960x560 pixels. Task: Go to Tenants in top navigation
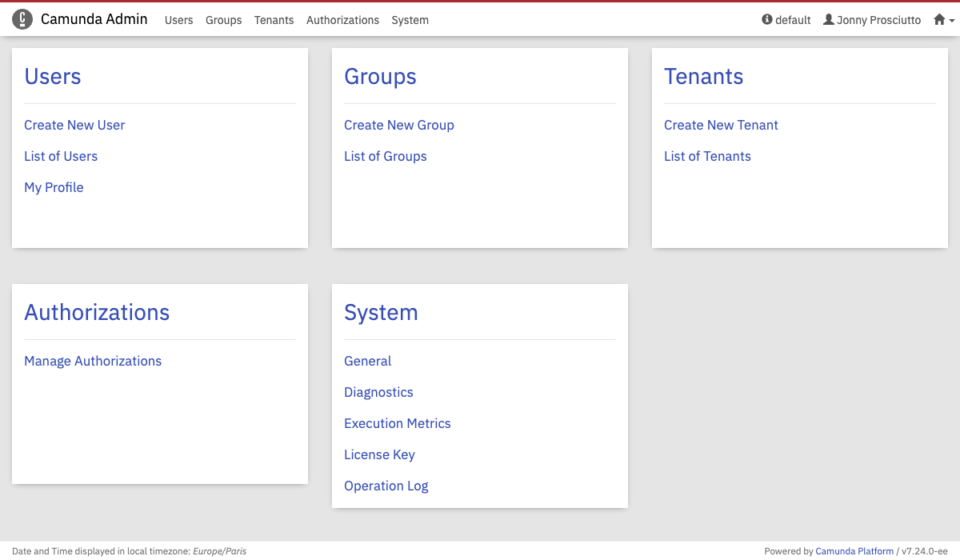(x=274, y=20)
